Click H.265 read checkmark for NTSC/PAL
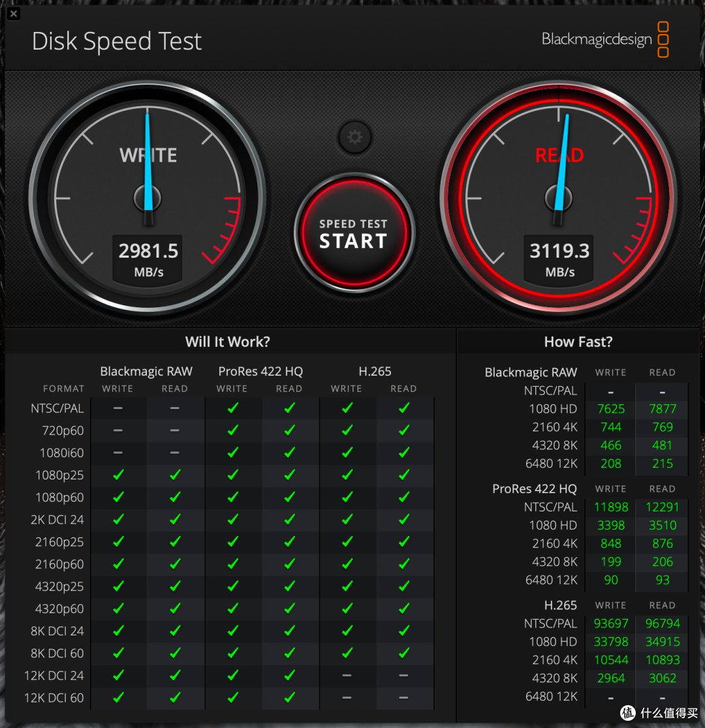Screen dimensions: 705x728 (404, 408)
